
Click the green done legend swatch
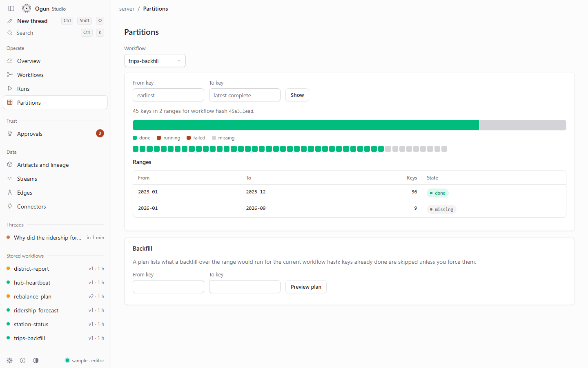(x=135, y=138)
